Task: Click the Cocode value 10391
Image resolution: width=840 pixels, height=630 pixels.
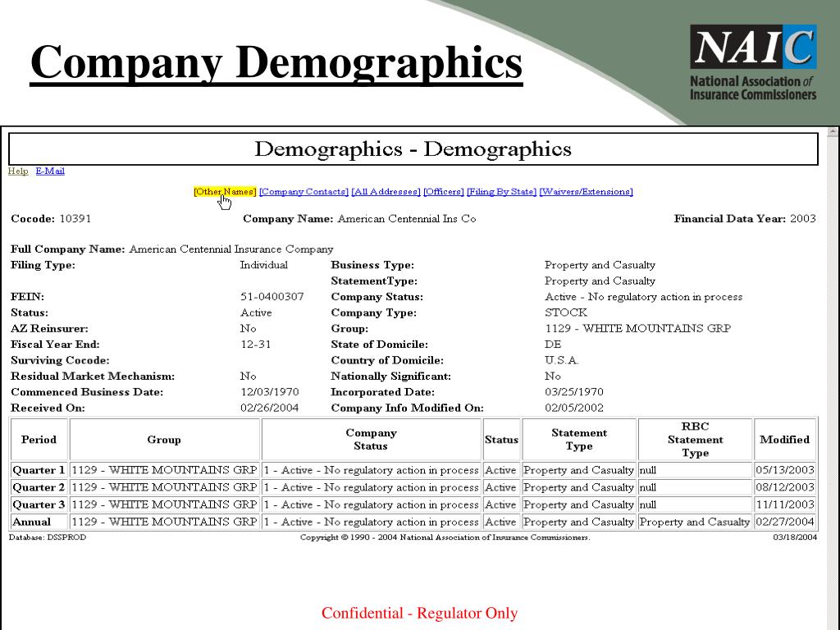Action: pyautogui.click(x=75, y=218)
